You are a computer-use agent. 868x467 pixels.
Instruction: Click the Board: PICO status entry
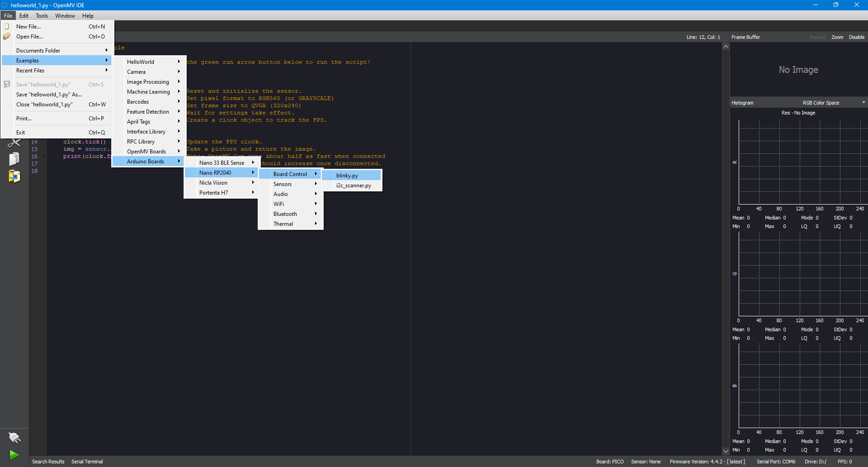click(610, 462)
